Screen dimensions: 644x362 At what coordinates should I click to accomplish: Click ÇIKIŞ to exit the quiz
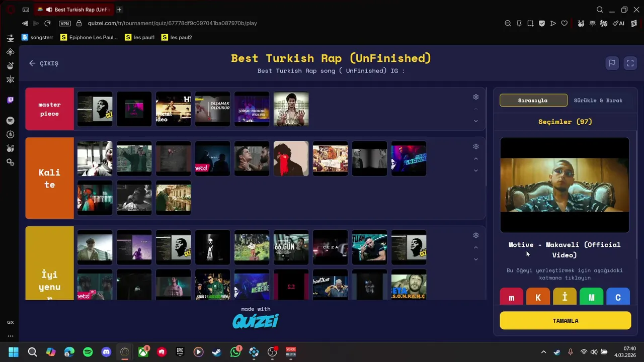point(44,63)
